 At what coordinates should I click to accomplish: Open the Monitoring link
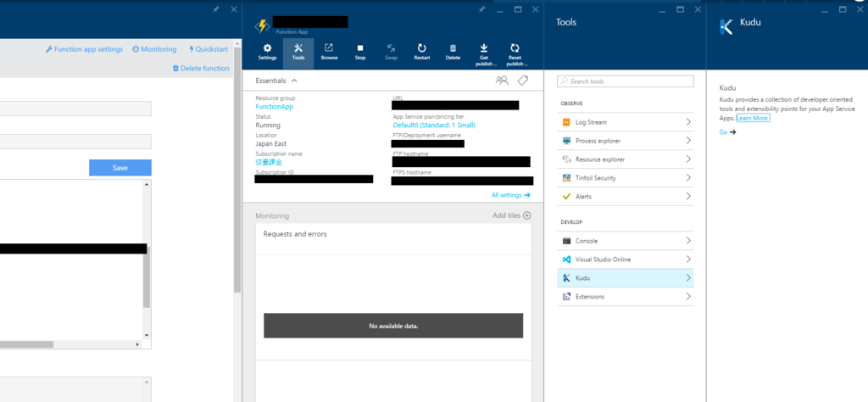[x=154, y=49]
